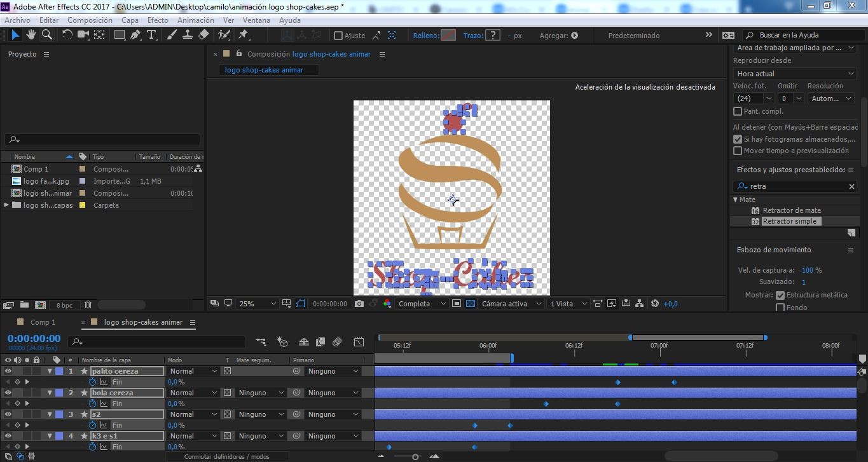This screenshot has width=868, height=462.
Task: Collapse the Mate effects category
Action: [x=736, y=200]
